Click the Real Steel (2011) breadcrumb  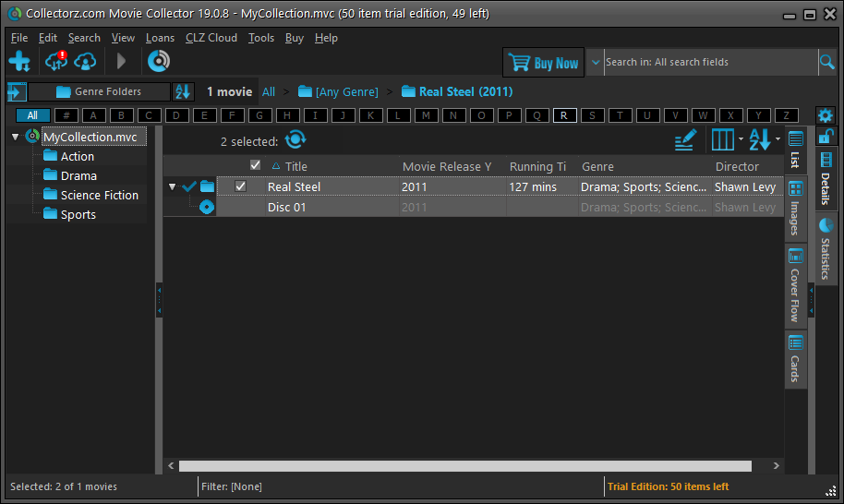(457, 92)
